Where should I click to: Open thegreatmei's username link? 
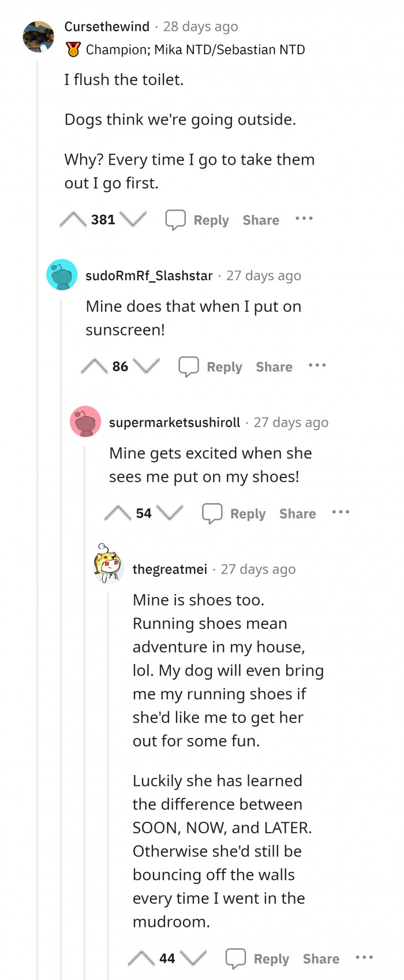click(x=170, y=569)
